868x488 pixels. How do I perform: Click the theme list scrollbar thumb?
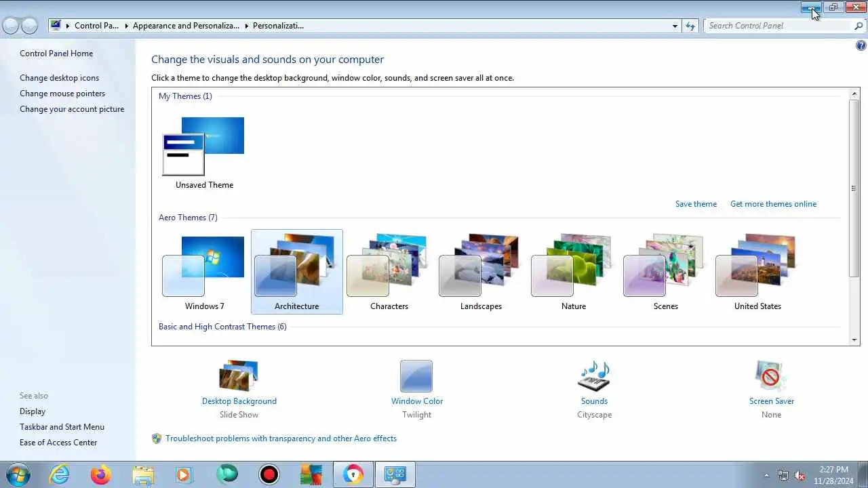point(854,188)
